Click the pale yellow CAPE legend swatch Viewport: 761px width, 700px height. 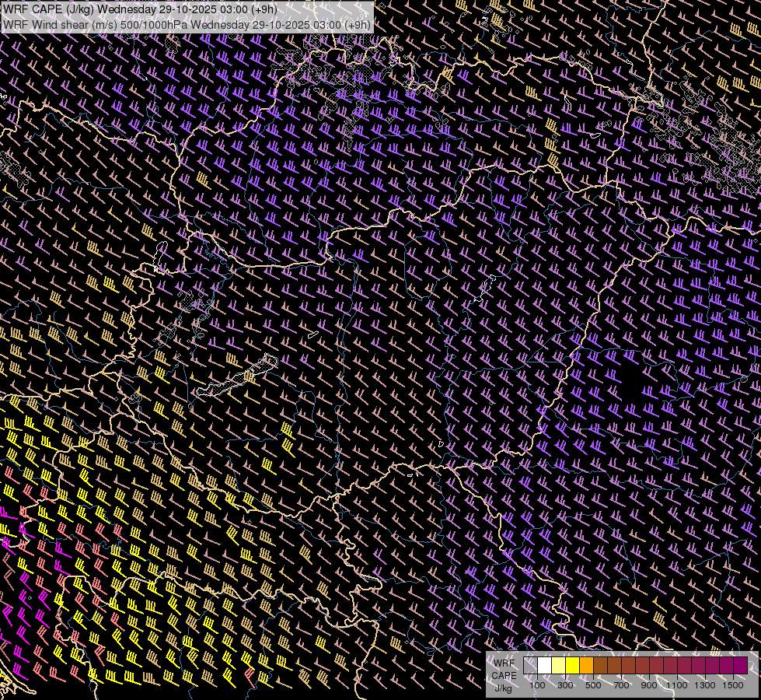pos(559,666)
